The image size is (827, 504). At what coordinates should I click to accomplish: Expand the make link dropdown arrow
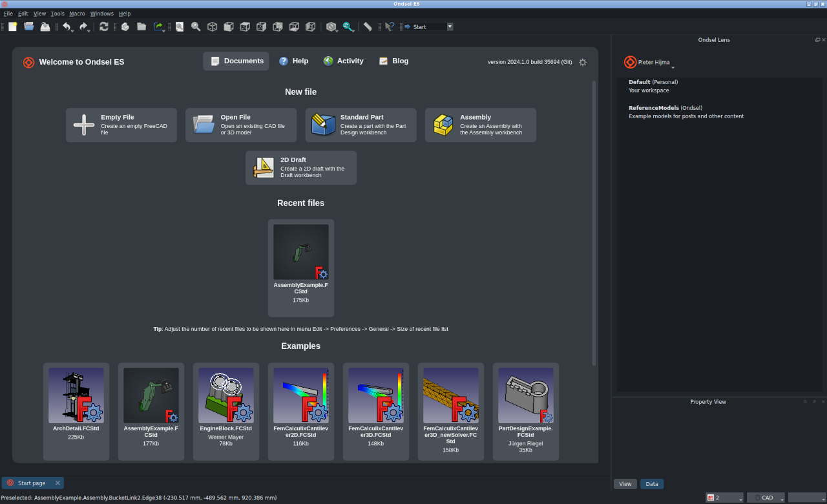164,30
